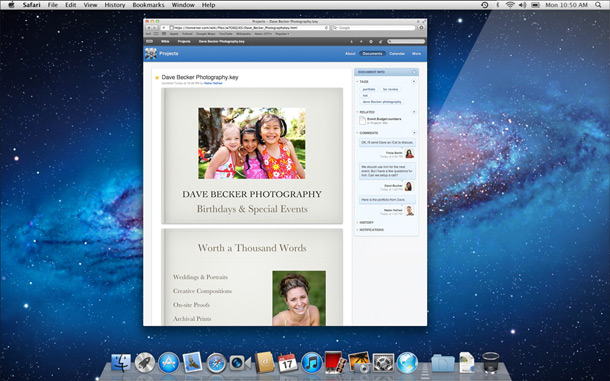610x381 pixels.
Task: Open iPhoto icon in Dock
Action: point(359,362)
